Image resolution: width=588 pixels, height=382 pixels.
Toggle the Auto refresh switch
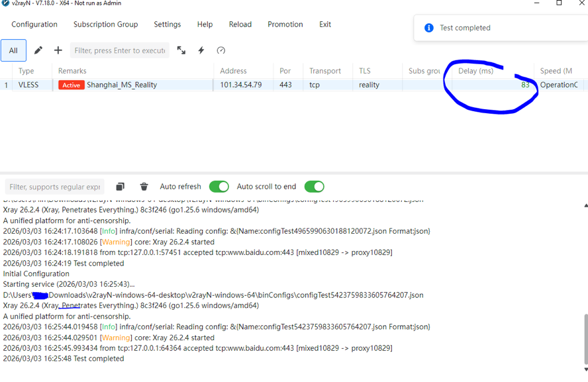point(219,187)
